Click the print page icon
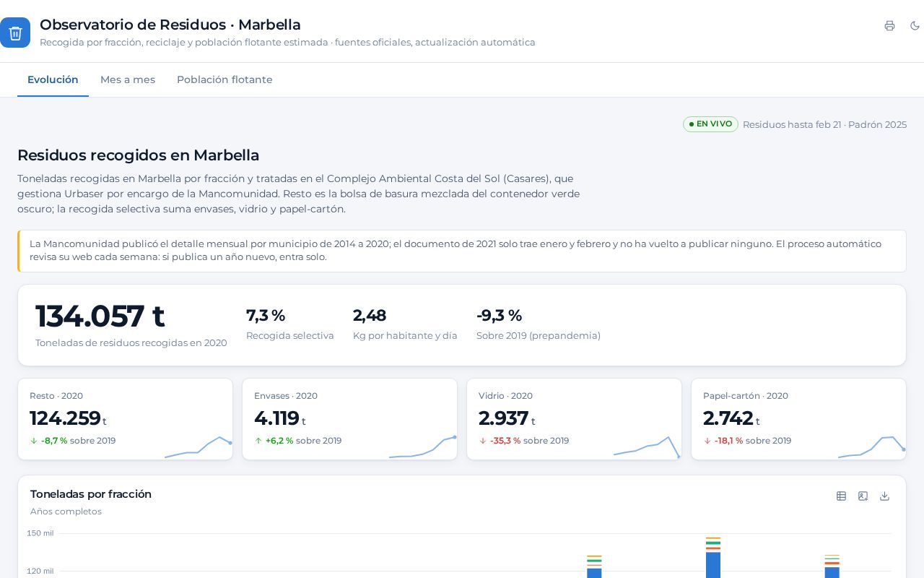Image resolution: width=924 pixels, height=578 pixels. 889,26
